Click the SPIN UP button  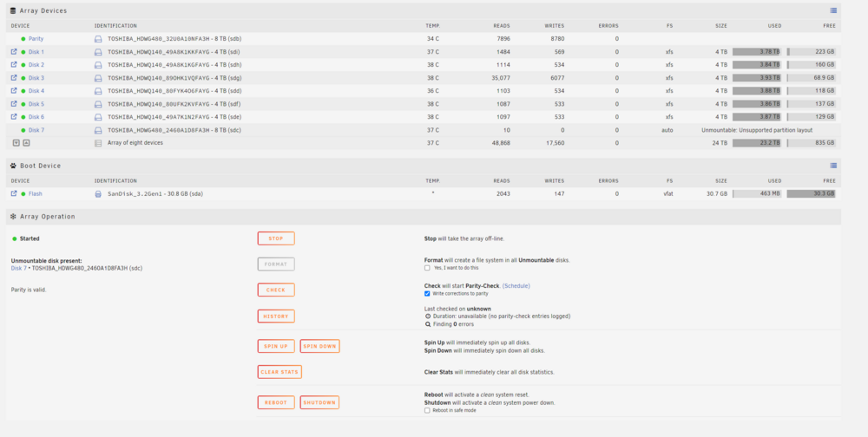click(276, 346)
